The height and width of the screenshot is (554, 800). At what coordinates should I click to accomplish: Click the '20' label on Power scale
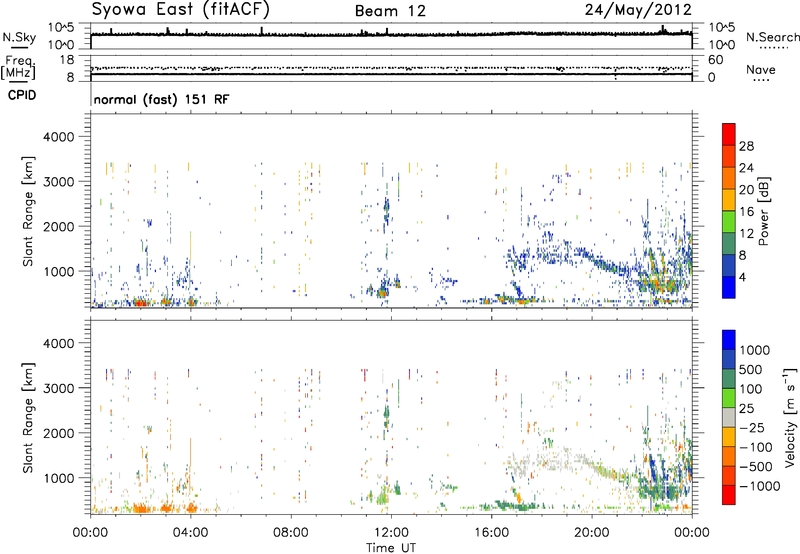(x=746, y=190)
